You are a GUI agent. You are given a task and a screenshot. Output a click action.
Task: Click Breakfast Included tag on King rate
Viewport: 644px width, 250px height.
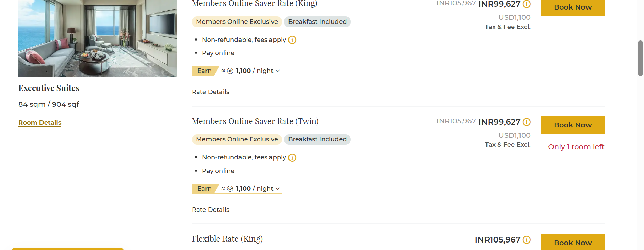point(317,22)
